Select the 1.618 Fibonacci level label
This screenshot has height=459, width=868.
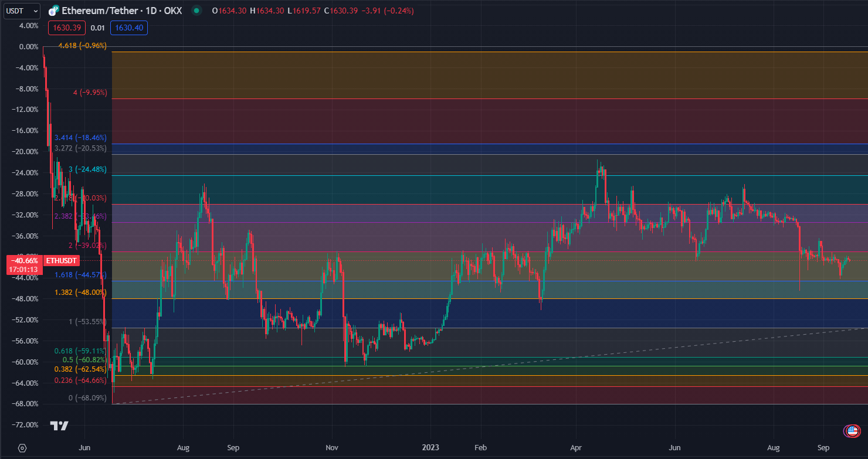80,275
